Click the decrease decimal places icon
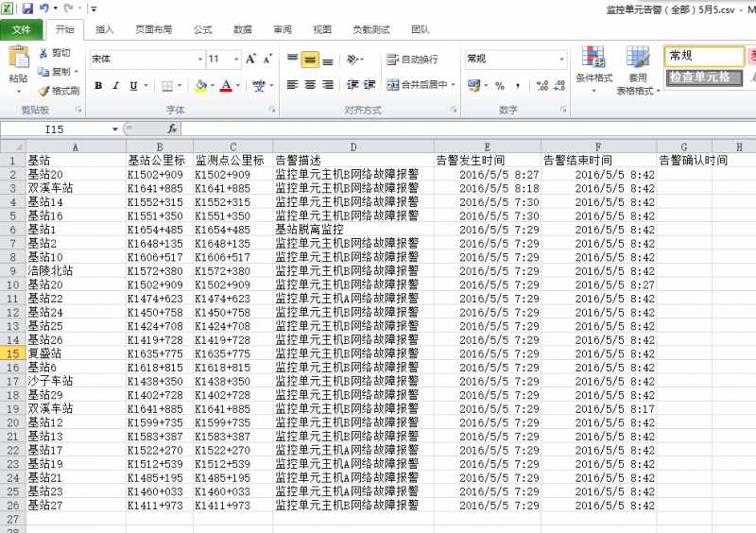This screenshot has width=756, height=533. point(559,86)
